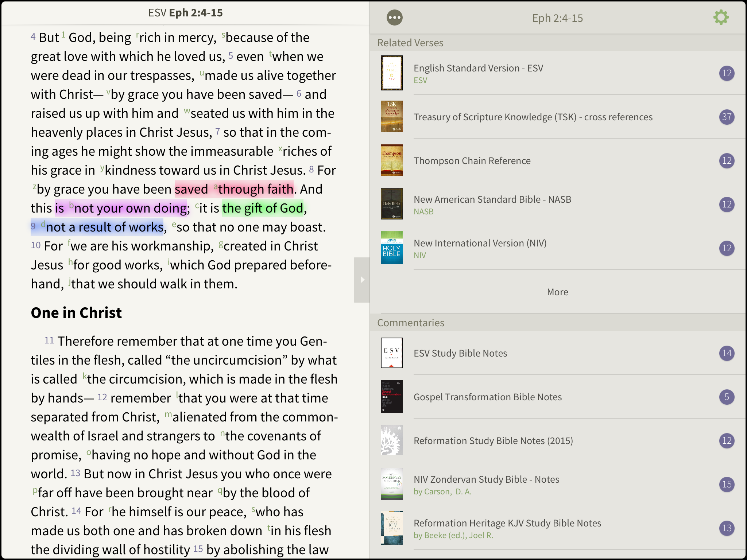Open the Thompson Chain Reference cover thumbnail
Image resolution: width=747 pixels, height=560 pixels.
(x=391, y=160)
